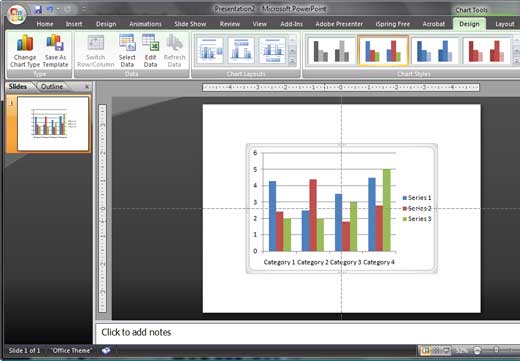Click the zoom out minus button

click(x=477, y=351)
